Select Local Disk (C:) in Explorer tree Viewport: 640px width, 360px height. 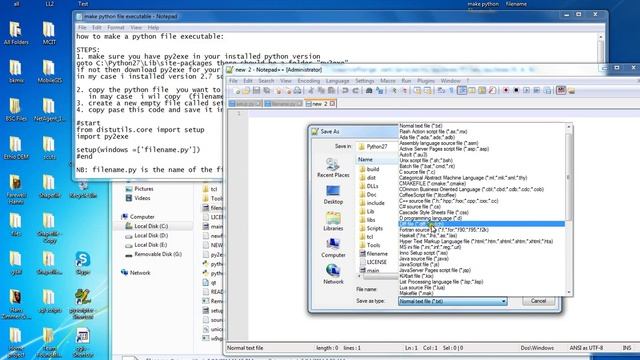click(151, 226)
